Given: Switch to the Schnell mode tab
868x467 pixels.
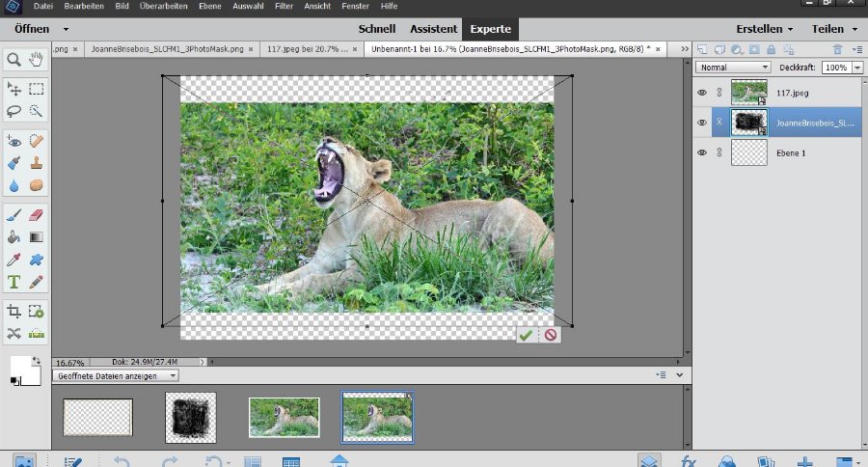Looking at the screenshot, I should pyautogui.click(x=376, y=29).
